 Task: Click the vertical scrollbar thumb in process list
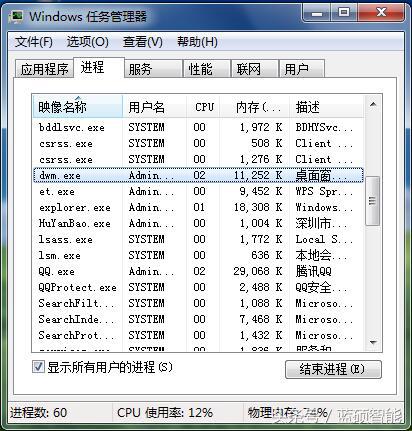tap(373, 201)
